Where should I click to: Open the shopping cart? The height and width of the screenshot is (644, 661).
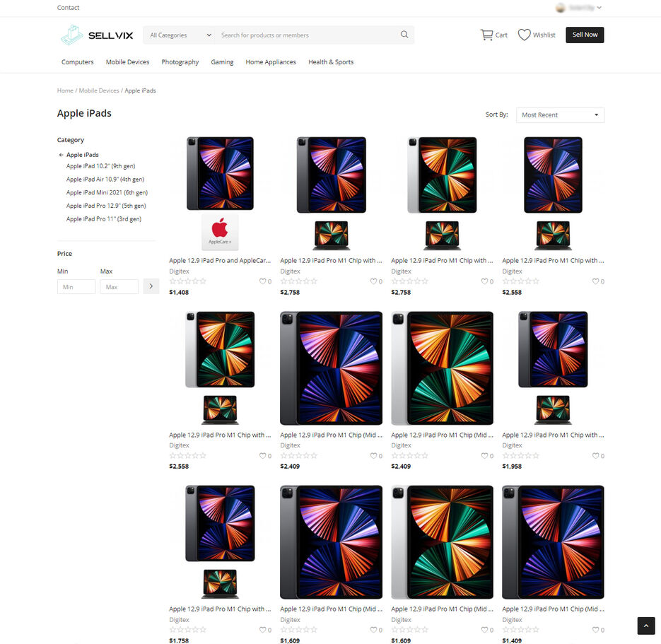(493, 35)
